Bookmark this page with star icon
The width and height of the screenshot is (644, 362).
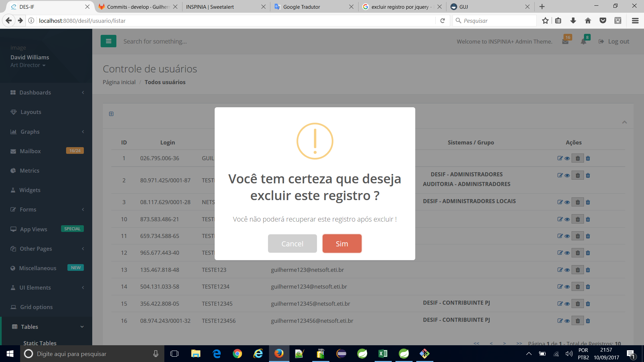click(x=545, y=21)
